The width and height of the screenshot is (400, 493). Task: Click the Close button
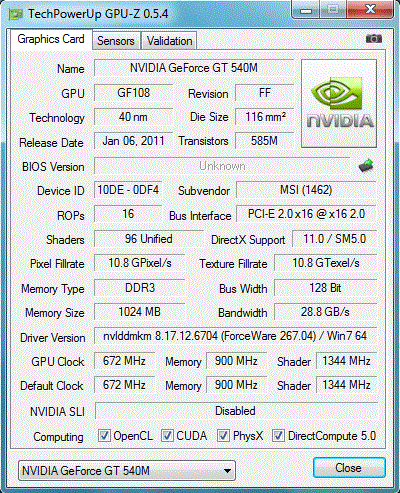tap(349, 467)
